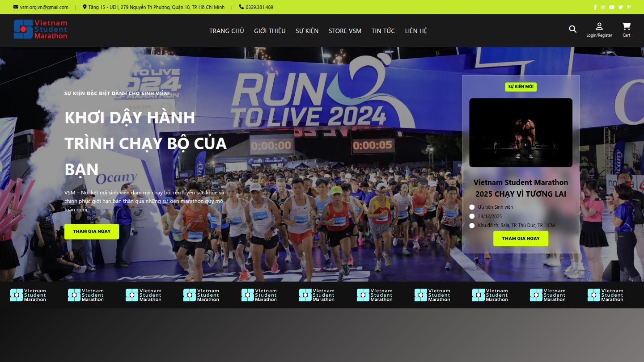The image size is (644, 362).
Task: Open the Facebook social icon
Action: [x=595, y=7]
